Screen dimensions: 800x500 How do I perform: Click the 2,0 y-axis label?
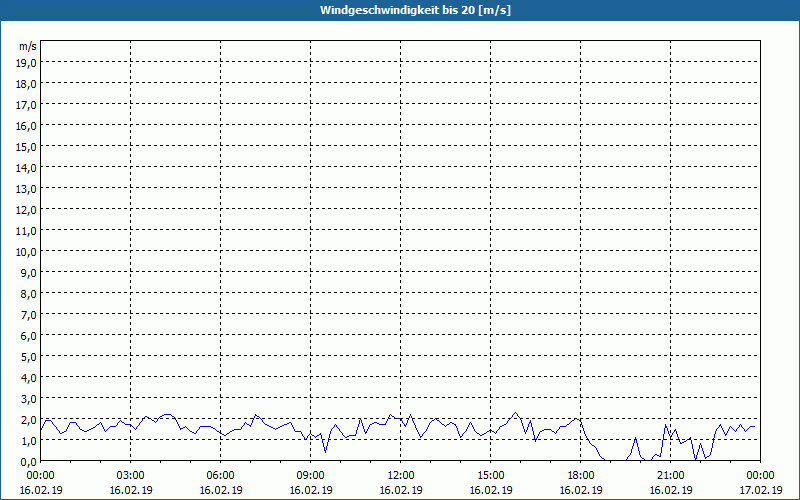pyautogui.click(x=28, y=420)
